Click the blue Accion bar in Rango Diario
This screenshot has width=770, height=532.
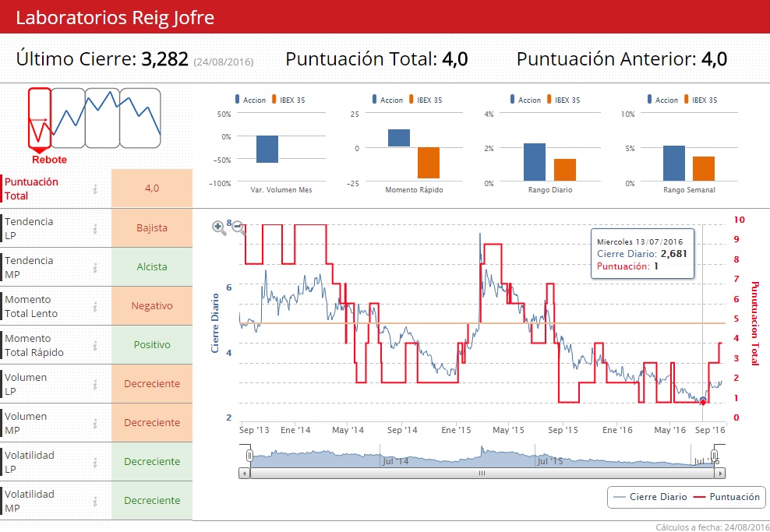pos(535,162)
